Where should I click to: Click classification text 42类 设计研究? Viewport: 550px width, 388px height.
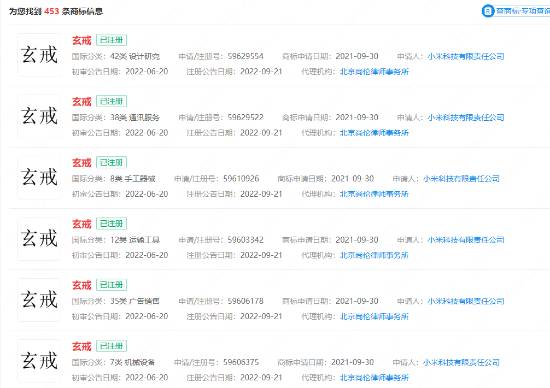click(135, 56)
